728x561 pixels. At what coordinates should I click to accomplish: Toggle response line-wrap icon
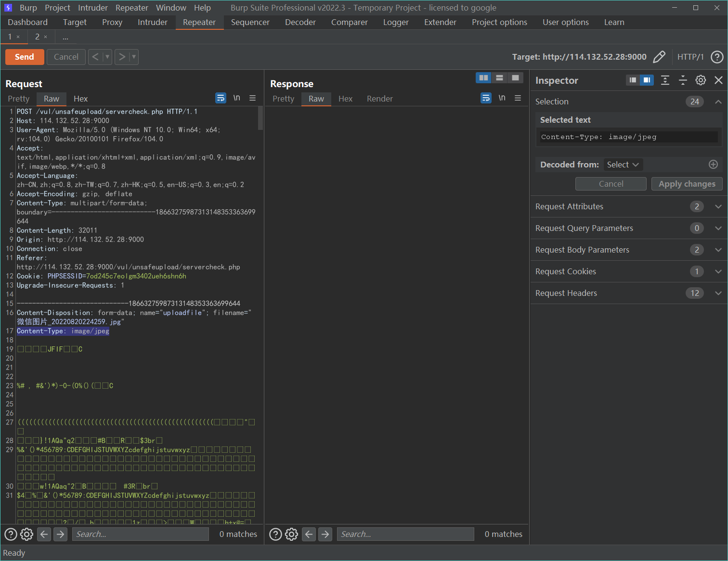[x=486, y=98]
